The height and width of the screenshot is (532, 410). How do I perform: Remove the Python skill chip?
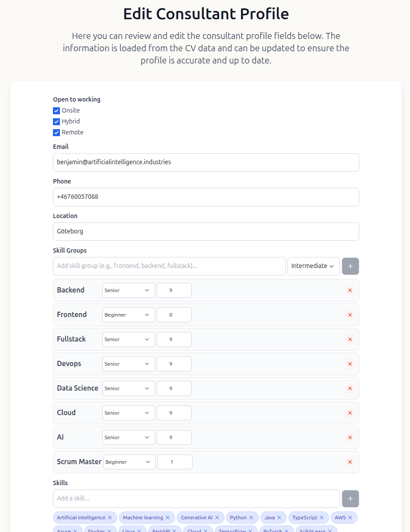[253, 517]
